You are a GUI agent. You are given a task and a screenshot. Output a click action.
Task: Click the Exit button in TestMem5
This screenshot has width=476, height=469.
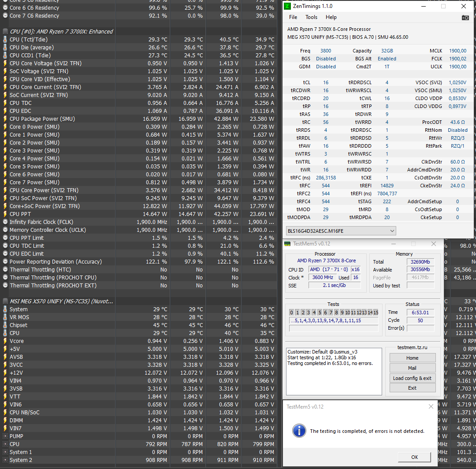412,388
